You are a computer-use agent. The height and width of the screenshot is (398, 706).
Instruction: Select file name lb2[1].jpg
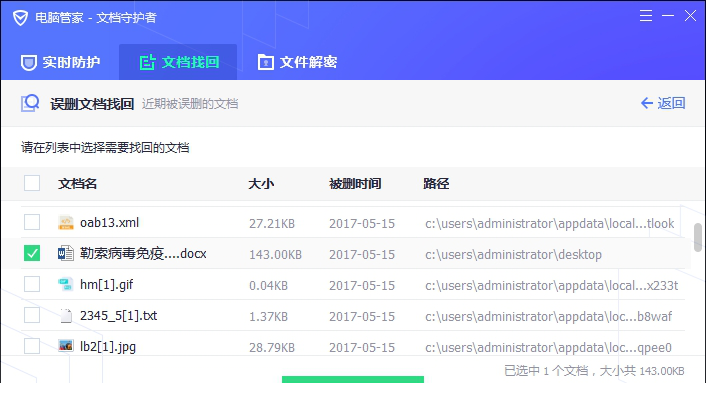tap(108, 347)
